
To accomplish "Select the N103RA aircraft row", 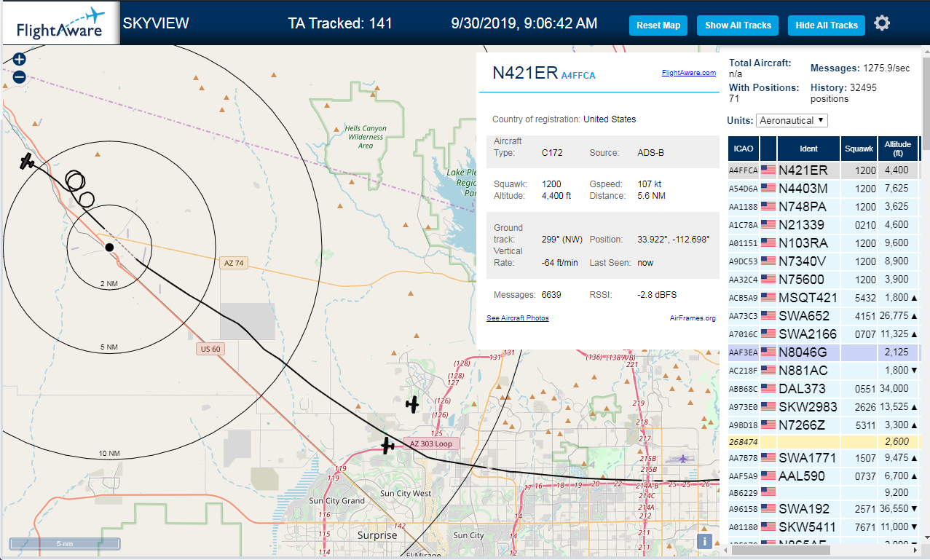I will (x=823, y=243).
